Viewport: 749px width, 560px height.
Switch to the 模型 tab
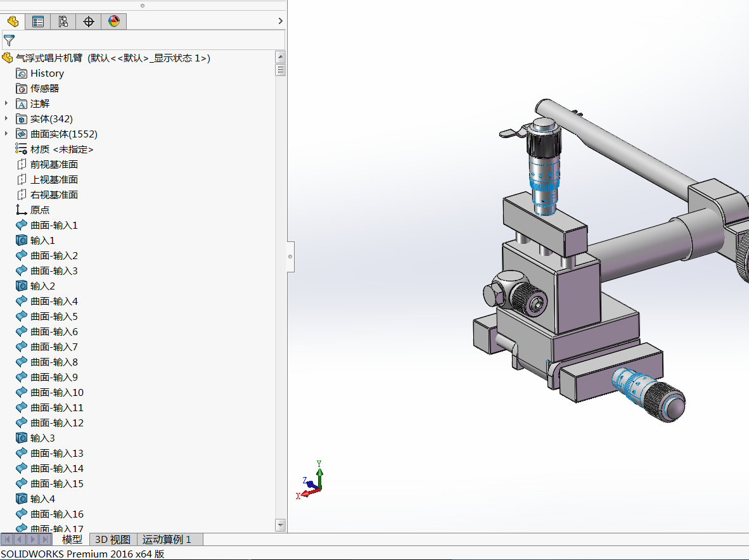click(72, 540)
